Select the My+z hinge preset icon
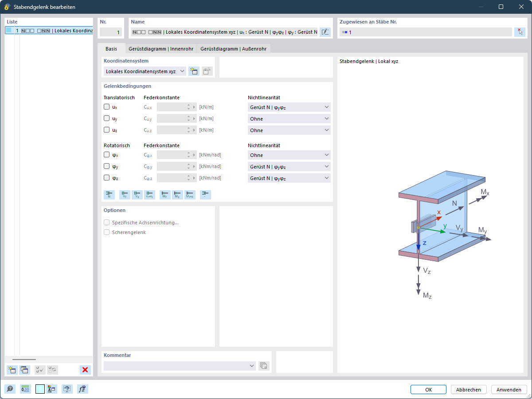Viewport: 532px width, 399px height. [189, 194]
